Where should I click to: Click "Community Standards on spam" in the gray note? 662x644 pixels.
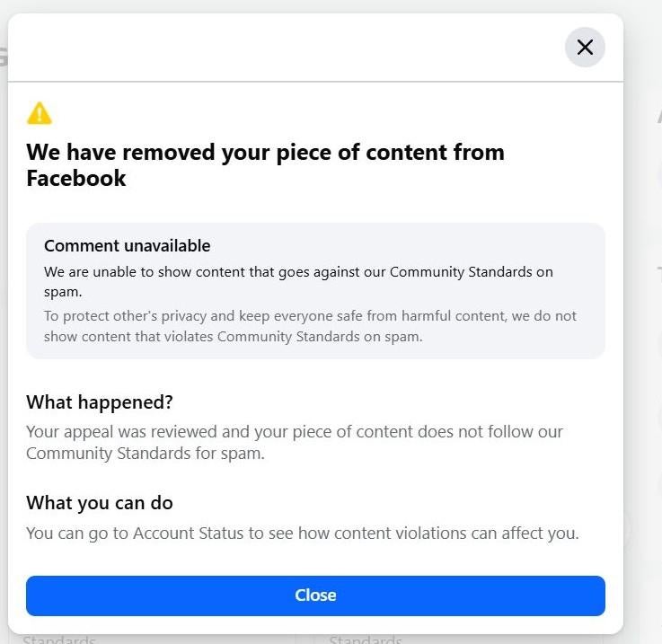coord(319,338)
